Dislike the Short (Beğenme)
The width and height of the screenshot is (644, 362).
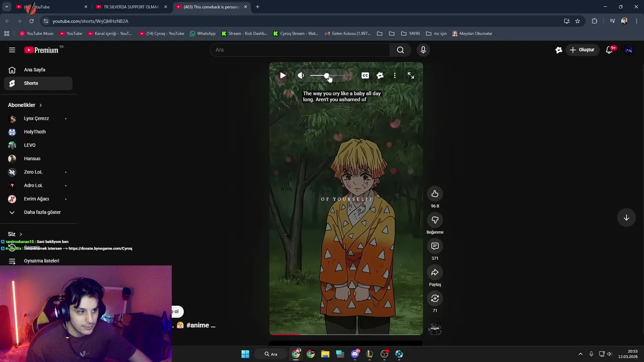(435, 220)
